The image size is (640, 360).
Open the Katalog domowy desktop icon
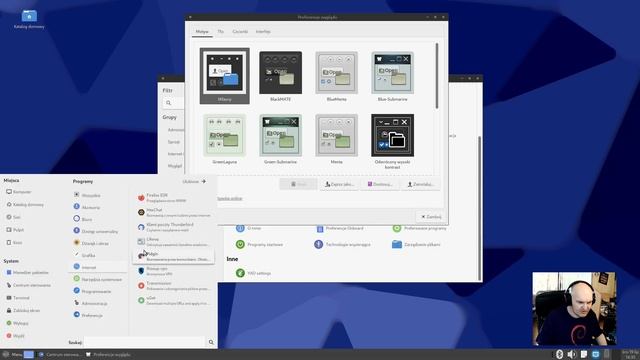click(29, 19)
